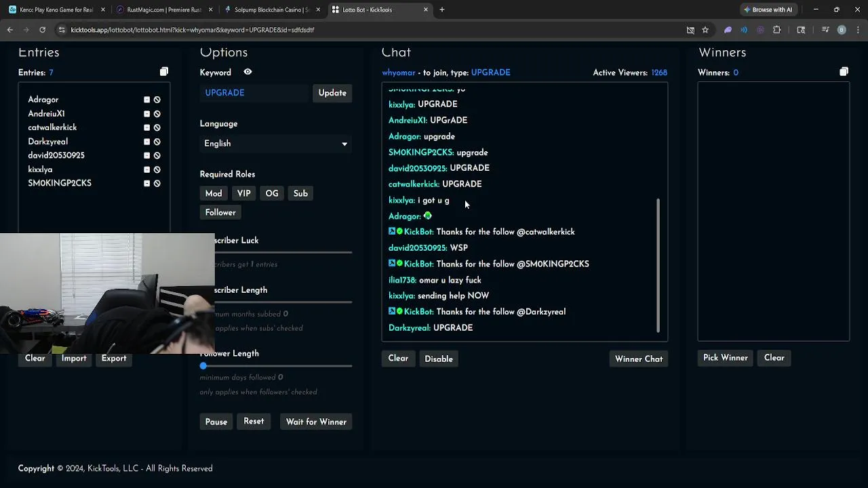Switch to the Solpump Blockchain Casino tab
868x488 pixels.
click(x=271, y=9)
